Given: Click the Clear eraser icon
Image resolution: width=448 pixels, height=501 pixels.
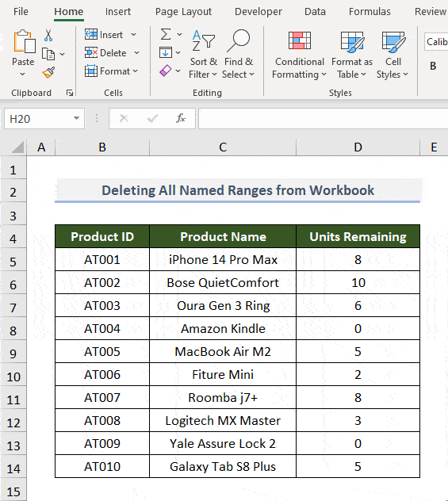Looking at the screenshot, I should (166, 71).
